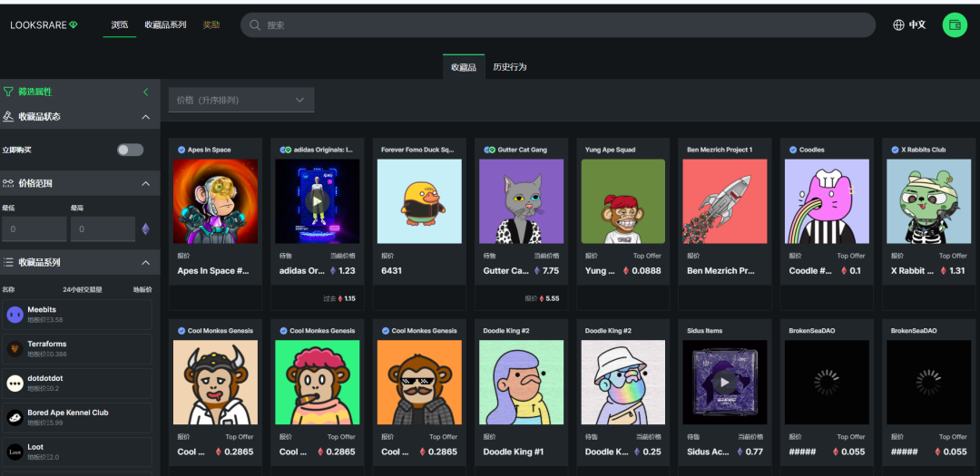Click the 最低 minimum price field
980x476 pixels.
(x=34, y=229)
